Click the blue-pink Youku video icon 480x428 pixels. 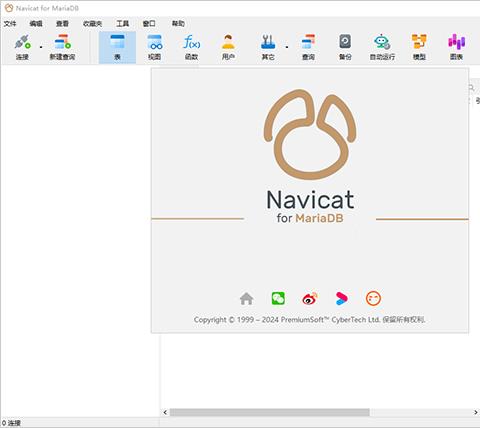[x=341, y=298]
